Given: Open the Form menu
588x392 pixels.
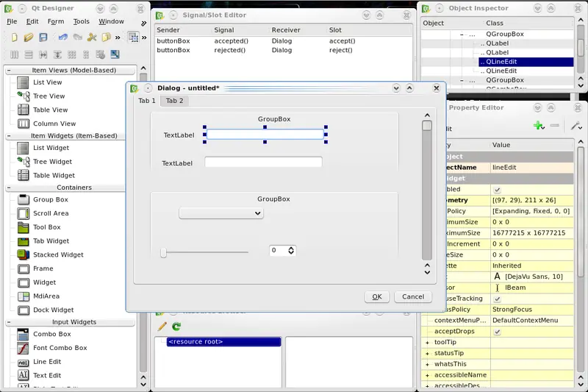Looking at the screenshot, I should click(x=55, y=21).
